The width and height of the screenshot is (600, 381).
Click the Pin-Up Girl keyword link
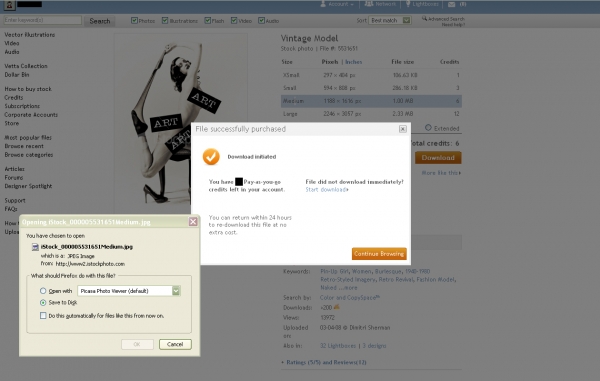pyautogui.click(x=334, y=271)
